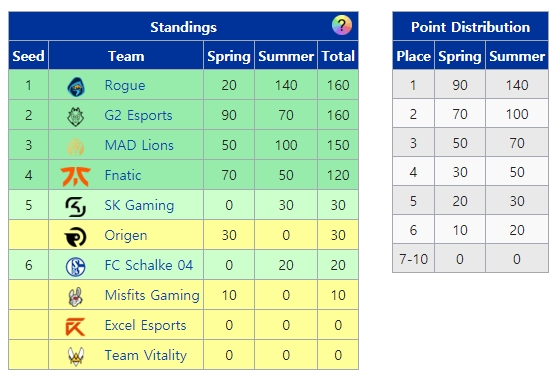
Task: Open the Fnatic team link
Action: tap(122, 175)
